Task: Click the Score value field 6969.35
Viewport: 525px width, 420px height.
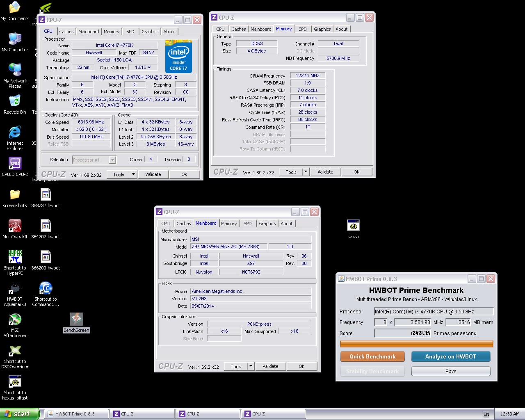Action: [403, 333]
